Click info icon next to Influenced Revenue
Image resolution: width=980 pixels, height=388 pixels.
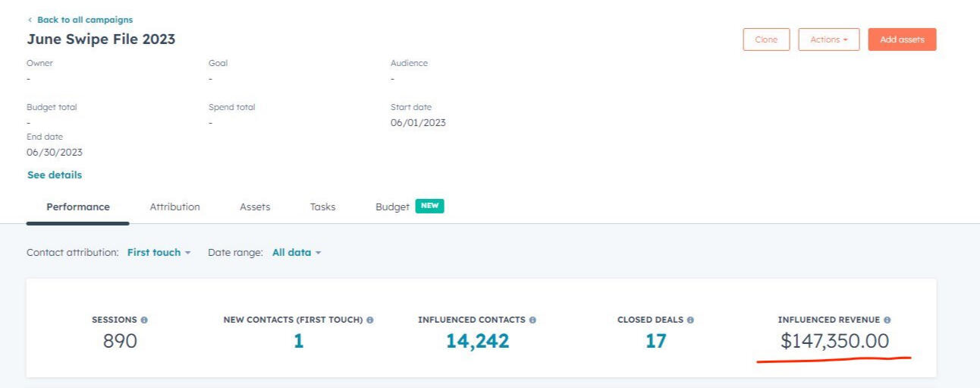click(x=887, y=320)
